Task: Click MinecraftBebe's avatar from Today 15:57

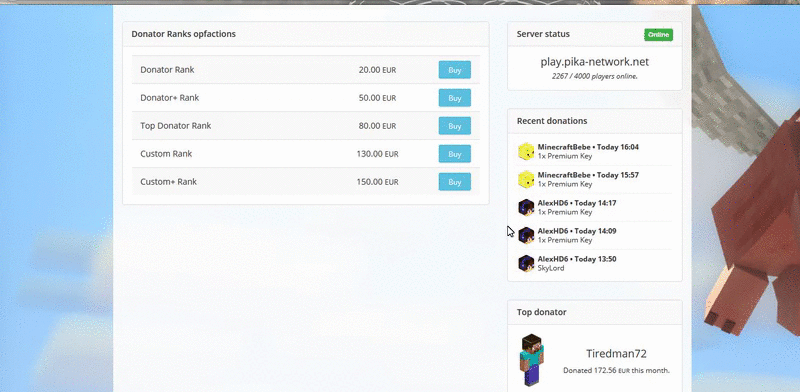Action: click(x=526, y=179)
